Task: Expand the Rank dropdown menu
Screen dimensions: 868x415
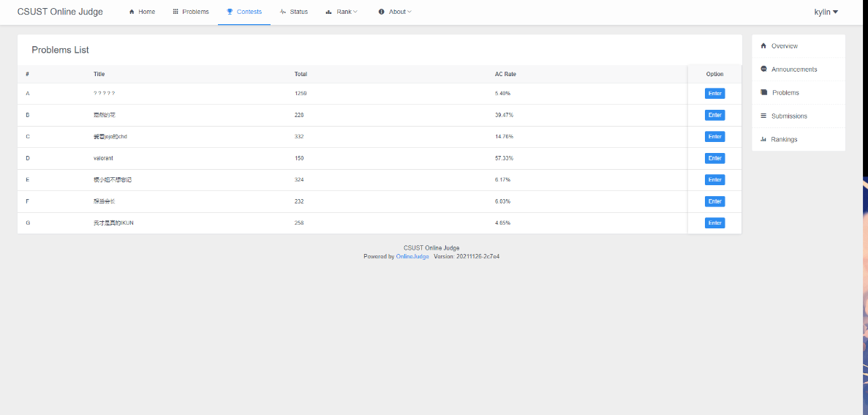Action: (342, 12)
